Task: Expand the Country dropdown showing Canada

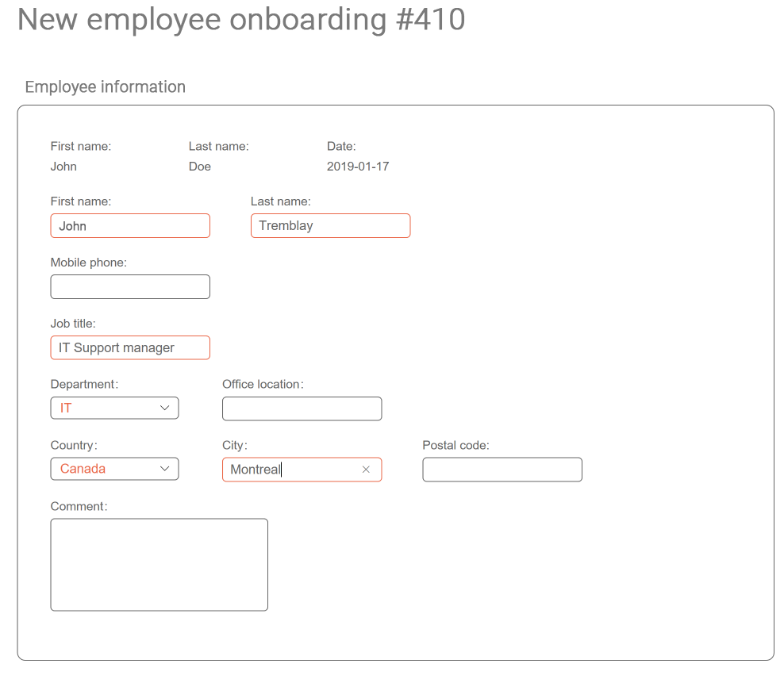Action: [114, 469]
